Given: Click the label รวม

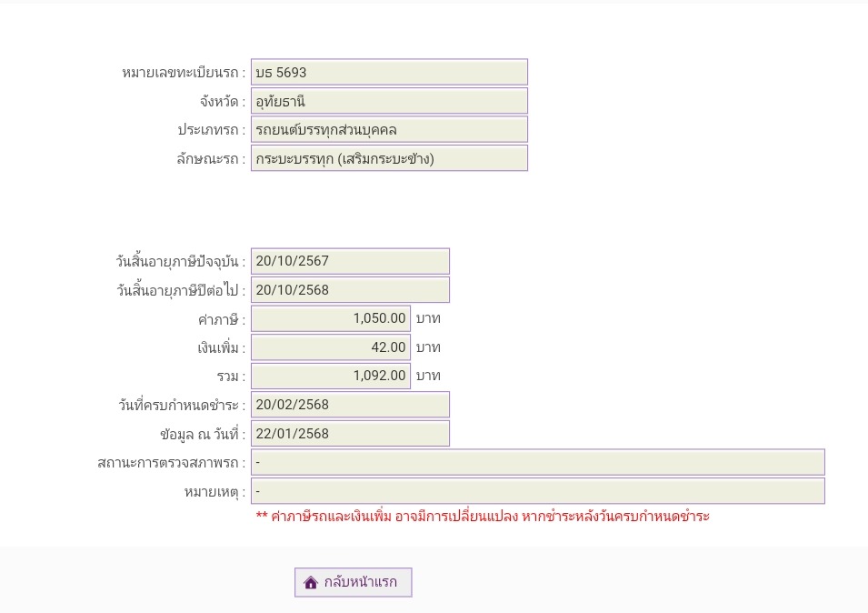Looking at the screenshot, I should click(231, 377).
